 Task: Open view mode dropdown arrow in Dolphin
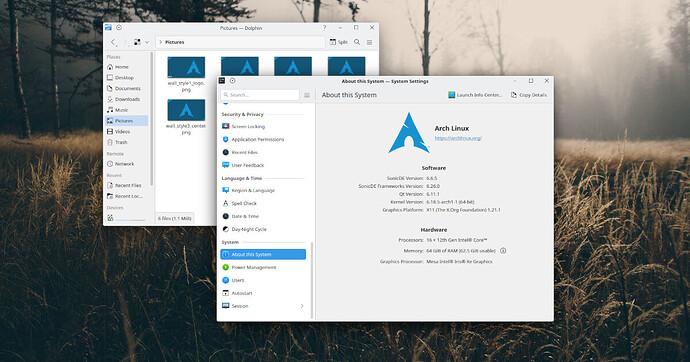click(x=147, y=42)
